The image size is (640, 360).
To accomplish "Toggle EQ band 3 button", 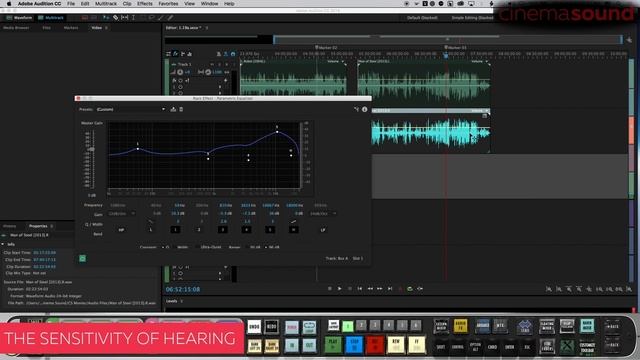I will [x=222, y=230].
